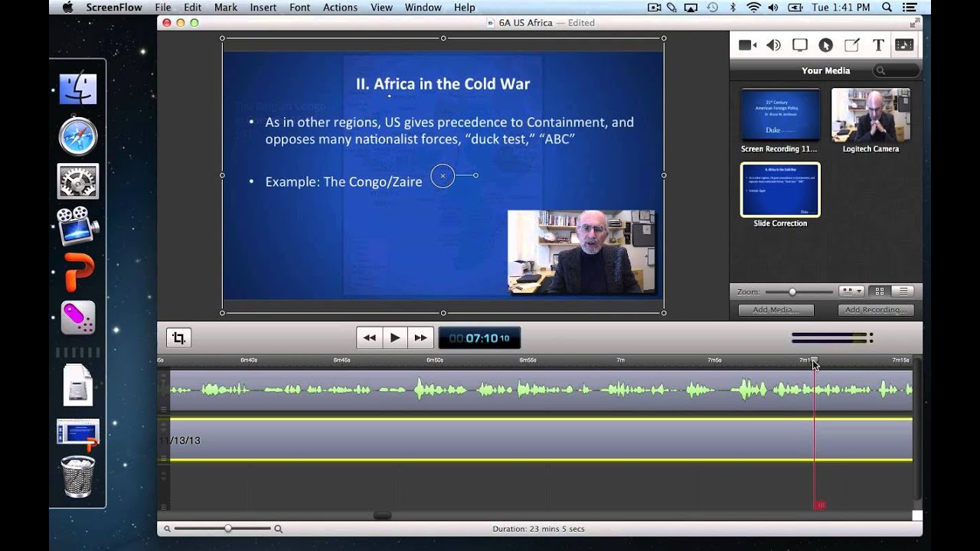Open the Audio properties tab
This screenshot has width=980, height=551.
click(x=773, y=45)
